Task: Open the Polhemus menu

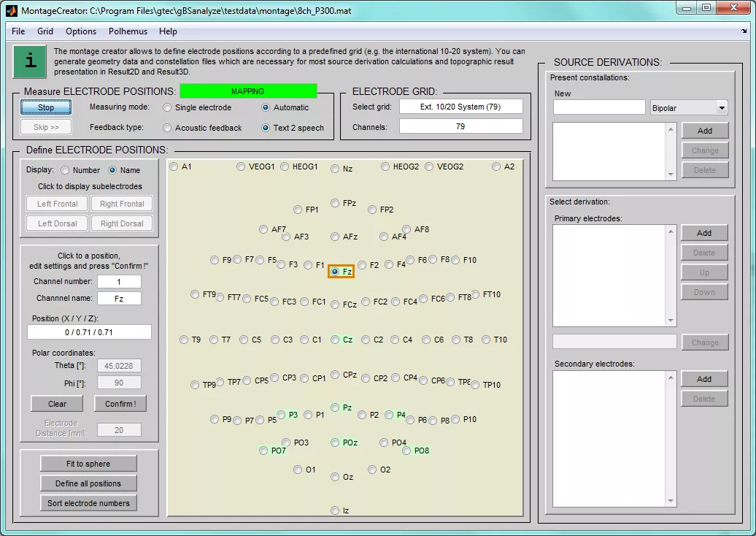Action: point(127,31)
